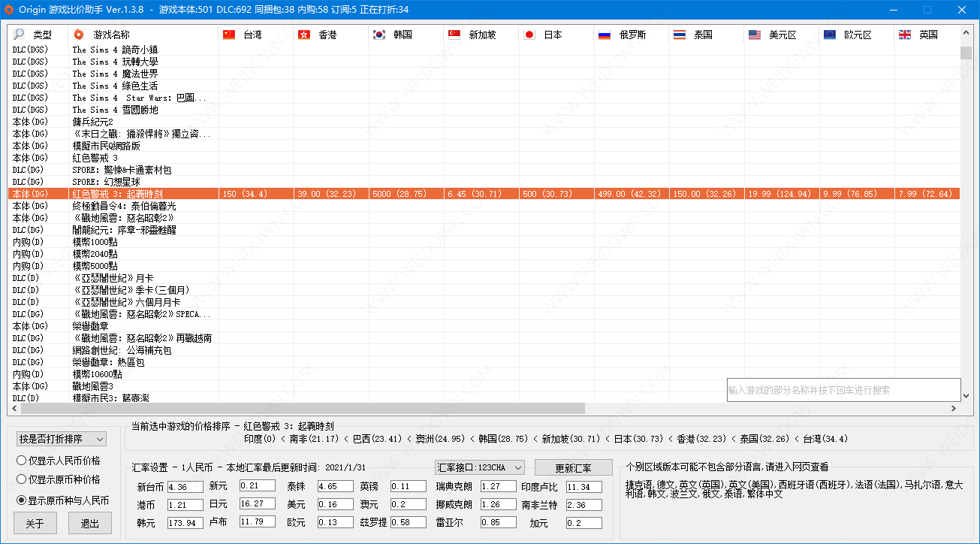Screen dimensions: 980x544
Task: Click the Taiwan price cell 150 (34.4)
Action: 256,194
